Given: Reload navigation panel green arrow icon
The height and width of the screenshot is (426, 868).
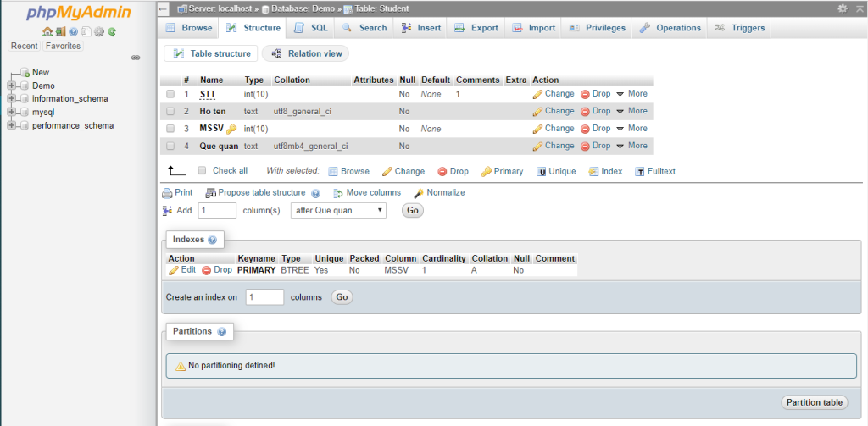Looking at the screenshot, I should click(x=112, y=32).
